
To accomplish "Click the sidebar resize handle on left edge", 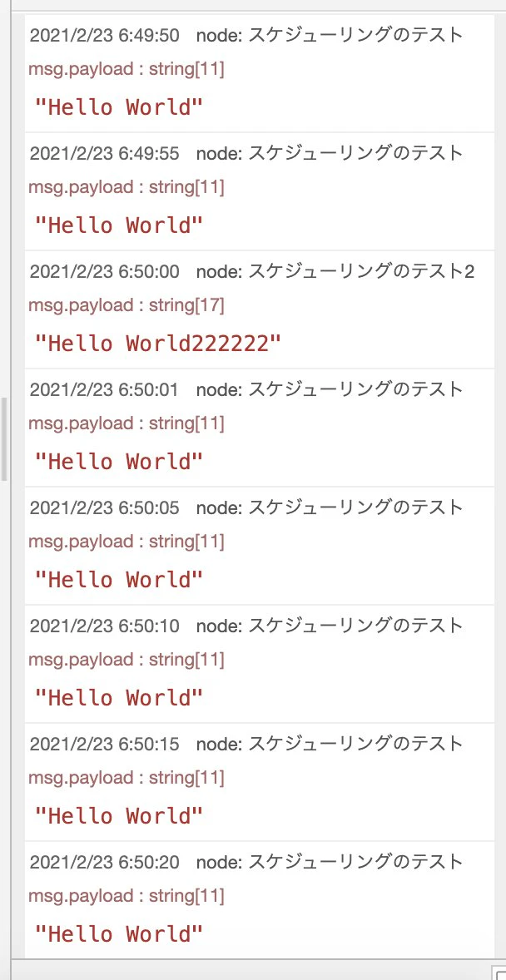I will pos(4,438).
